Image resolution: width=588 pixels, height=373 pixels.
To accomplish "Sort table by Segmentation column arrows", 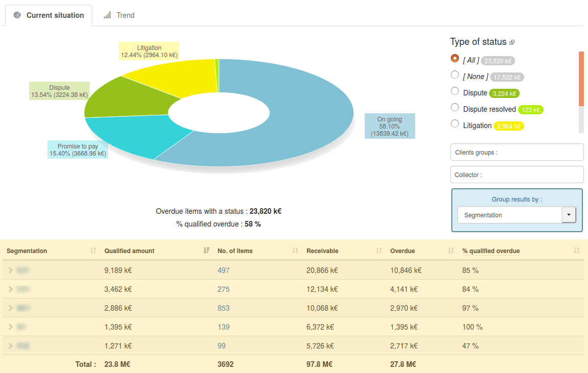I will [93, 251].
